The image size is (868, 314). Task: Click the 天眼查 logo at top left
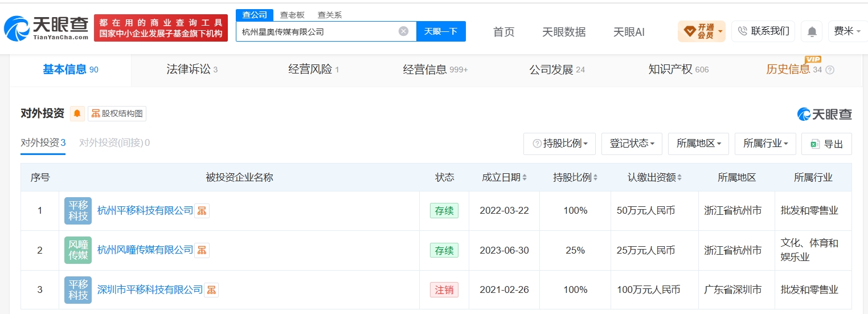tap(46, 28)
